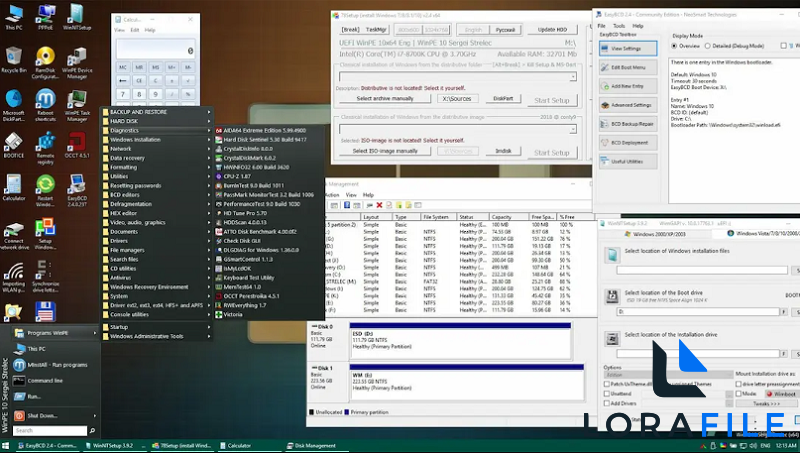Open the EasyBCD 2.4.0.237 desktop icon

(x=77, y=190)
